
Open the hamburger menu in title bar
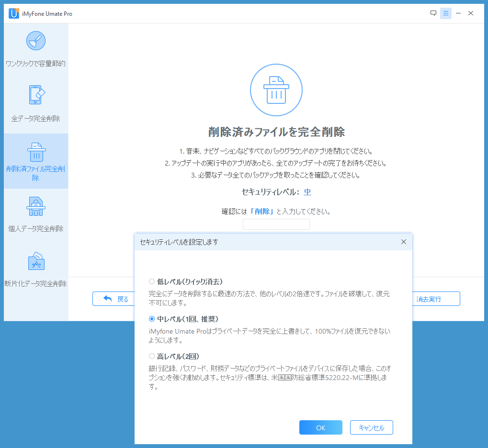[446, 13]
